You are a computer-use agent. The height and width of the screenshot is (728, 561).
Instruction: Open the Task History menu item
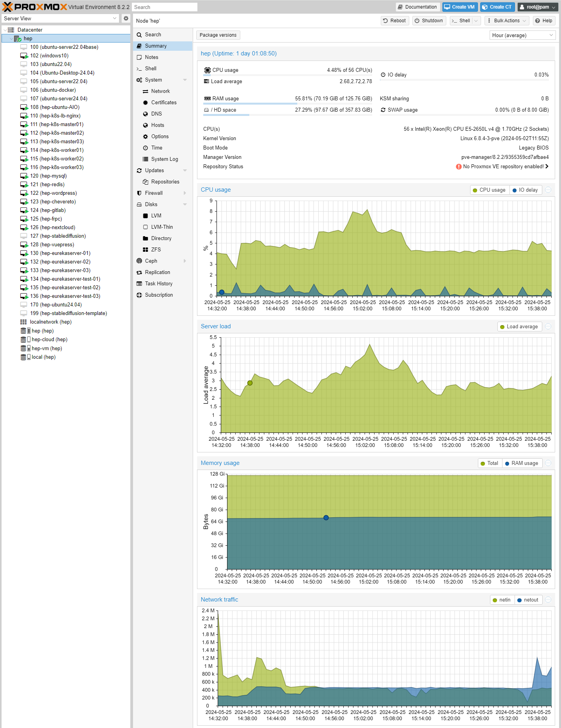point(163,284)
